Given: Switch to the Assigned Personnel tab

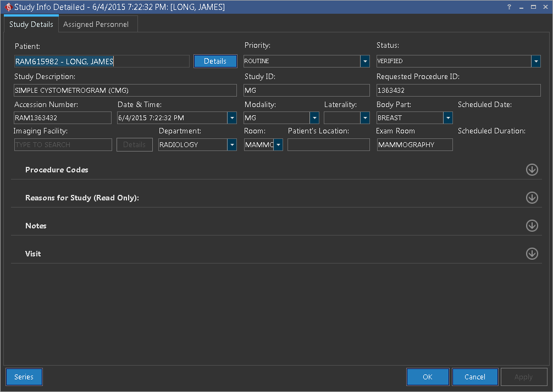Looking at the screenshot, I should (96, 25).
